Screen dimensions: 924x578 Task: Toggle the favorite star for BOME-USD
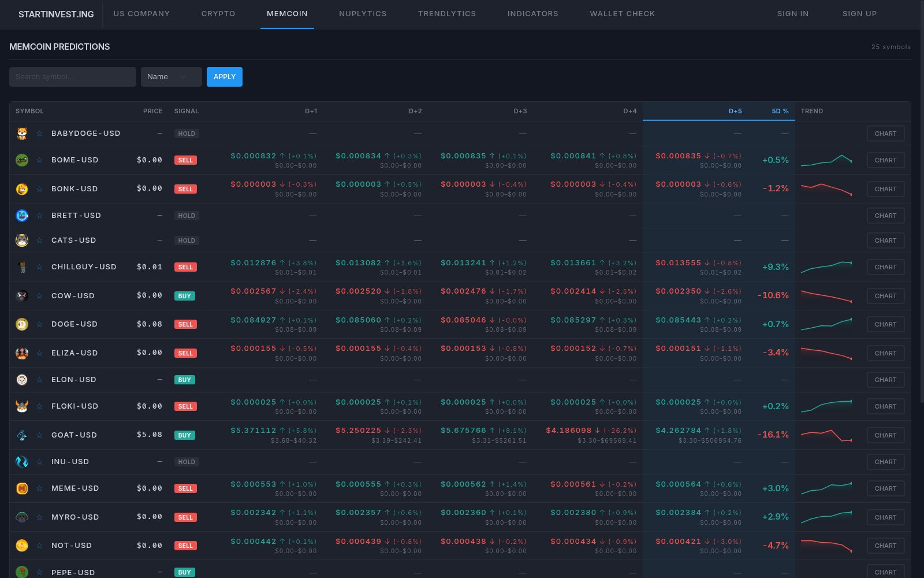40,160
